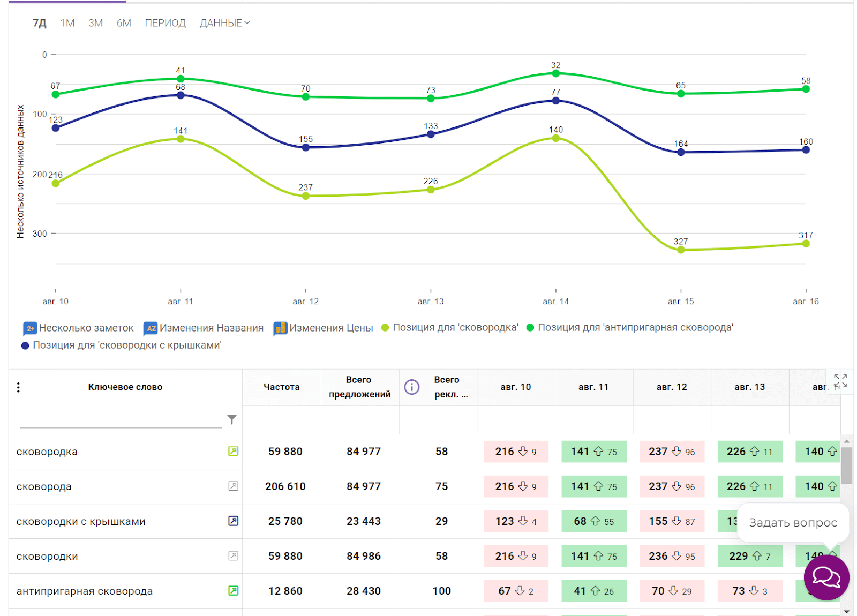
Task: Select the 1М time range tab
Action: [67, 23]
